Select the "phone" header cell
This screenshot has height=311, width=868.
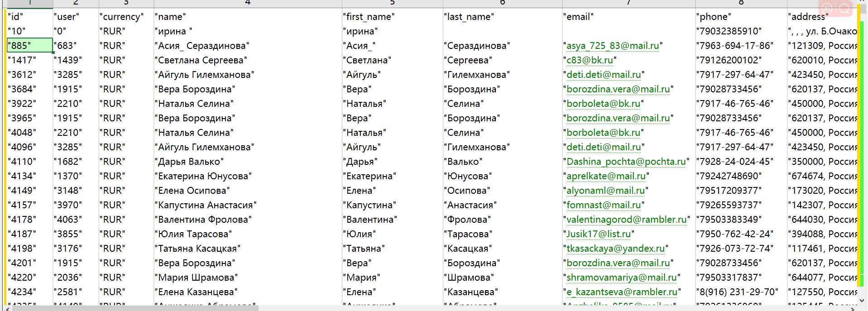(x=742, y=17)
